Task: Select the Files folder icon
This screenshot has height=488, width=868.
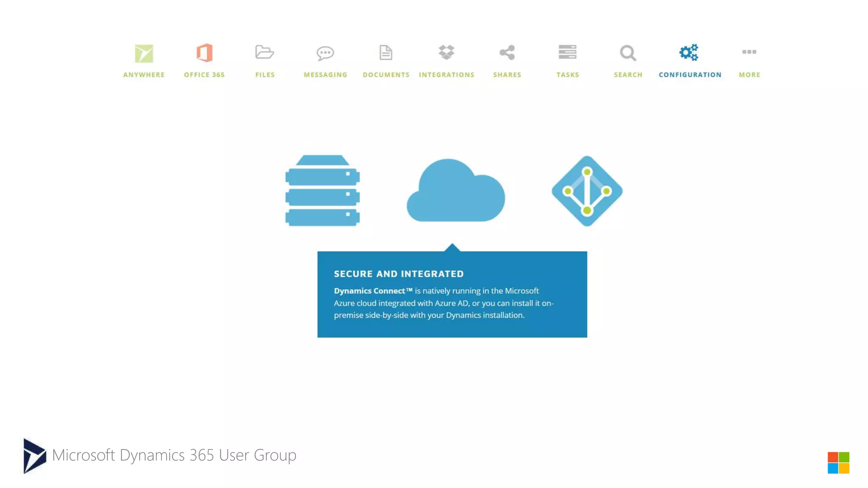Action: [264, 52]
